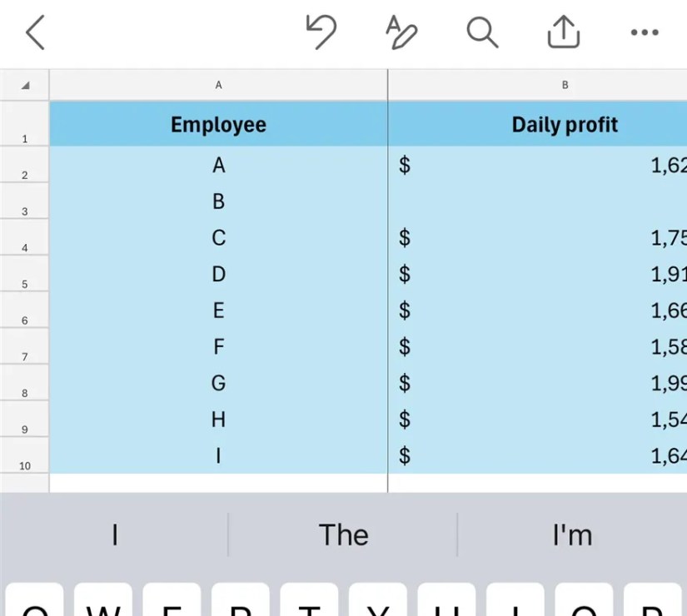Select column A header
The width and height of the screenshot is (687, 616).
pos(219,85)
